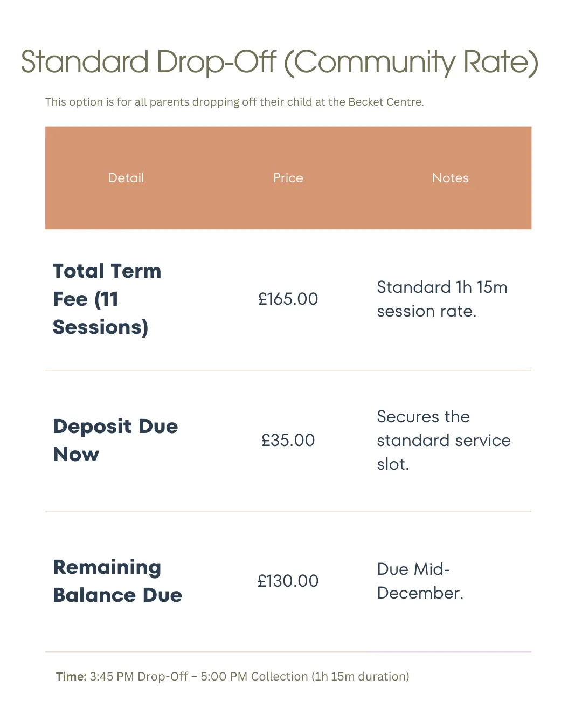
Task: Click the 3:45 PM Drop-Off text
Action: coord(139,676)
